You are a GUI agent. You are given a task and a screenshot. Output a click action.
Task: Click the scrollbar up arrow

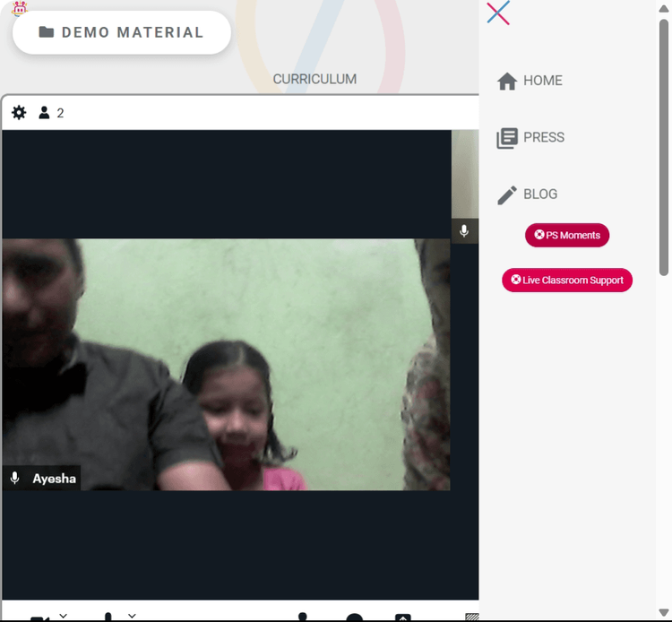coord(664,9)
